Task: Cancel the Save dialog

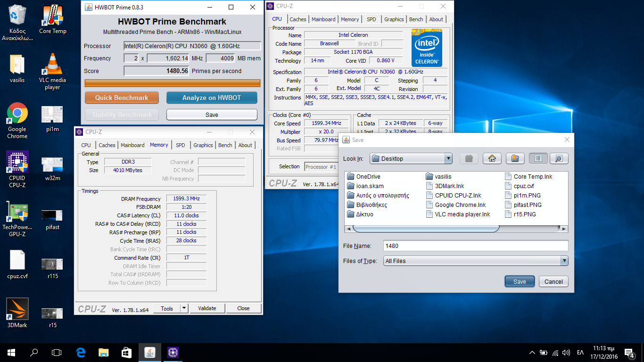Action: coord(553,281)
